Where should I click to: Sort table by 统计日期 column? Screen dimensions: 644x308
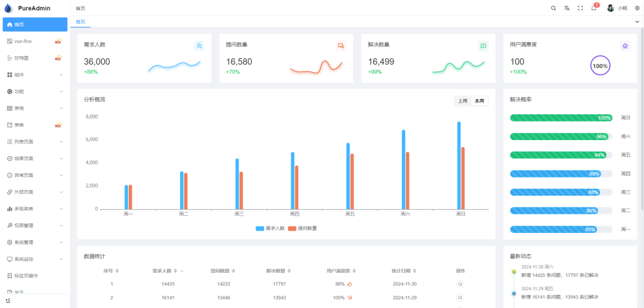(404, 270)
